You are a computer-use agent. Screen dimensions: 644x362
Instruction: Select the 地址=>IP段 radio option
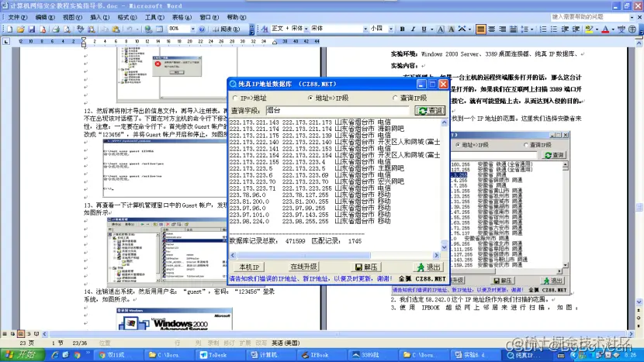(310, 98)
